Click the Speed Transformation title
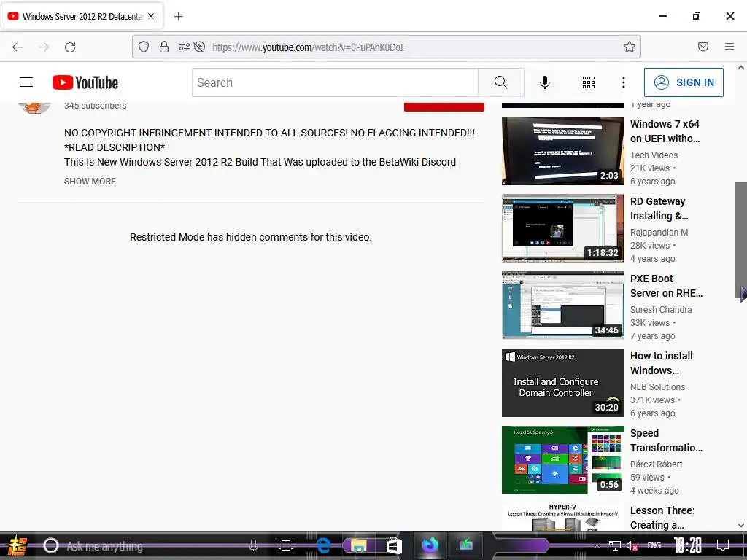The height and width of the screenshot is (560, 747). pyautogui.click(x=666, y=440)
